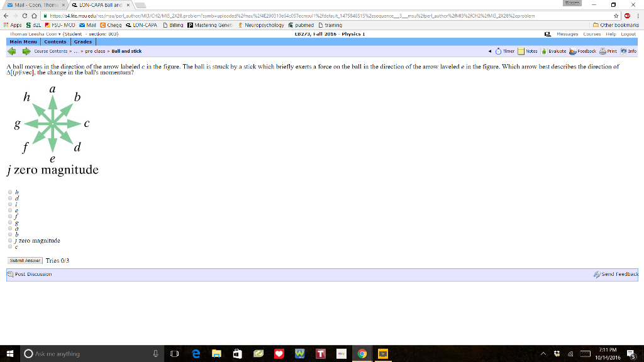Open the user name dropdown Thomas Leesha Coon

click(35, 34)
